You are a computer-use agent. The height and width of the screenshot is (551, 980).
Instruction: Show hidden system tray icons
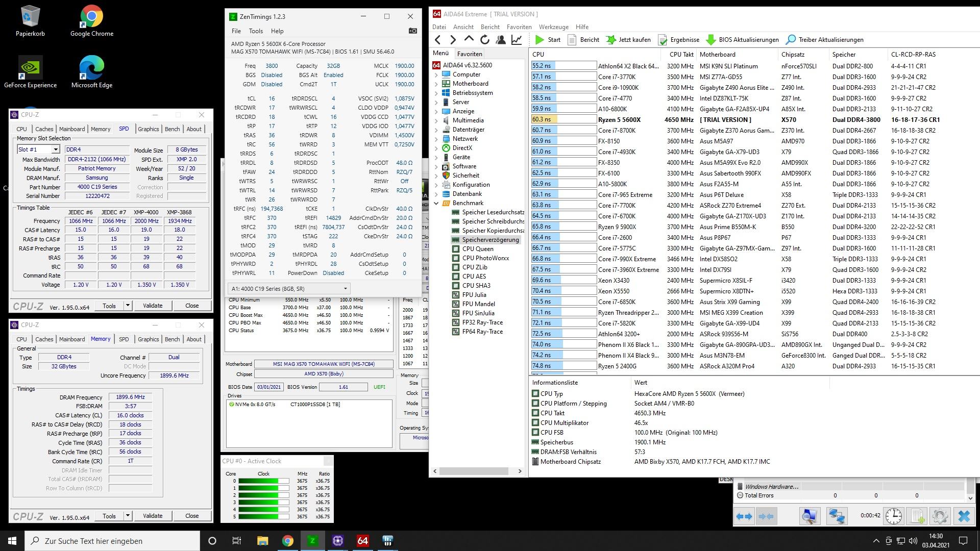[876, 541]
